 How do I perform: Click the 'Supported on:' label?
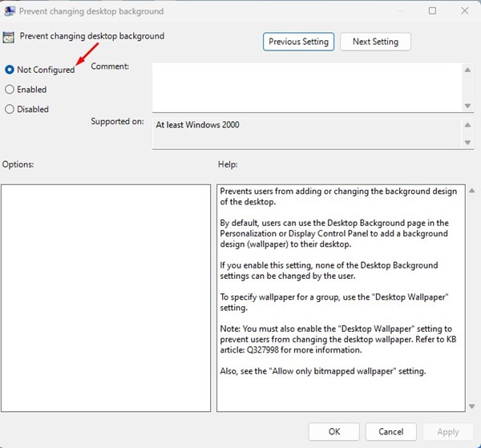[117, 122]
